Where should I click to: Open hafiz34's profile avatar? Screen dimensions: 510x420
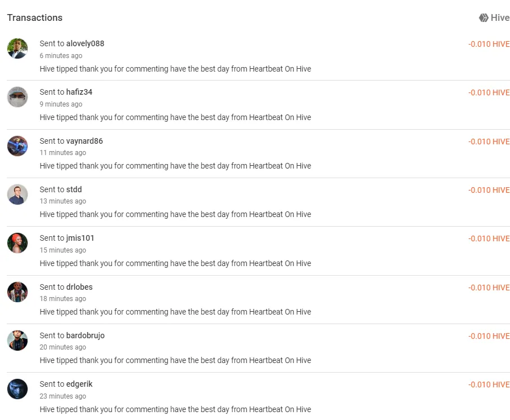[x=17, y=97]
